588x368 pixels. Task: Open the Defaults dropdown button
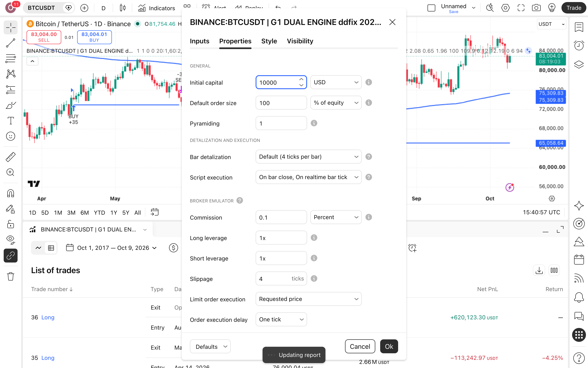(x=210, y=346)
